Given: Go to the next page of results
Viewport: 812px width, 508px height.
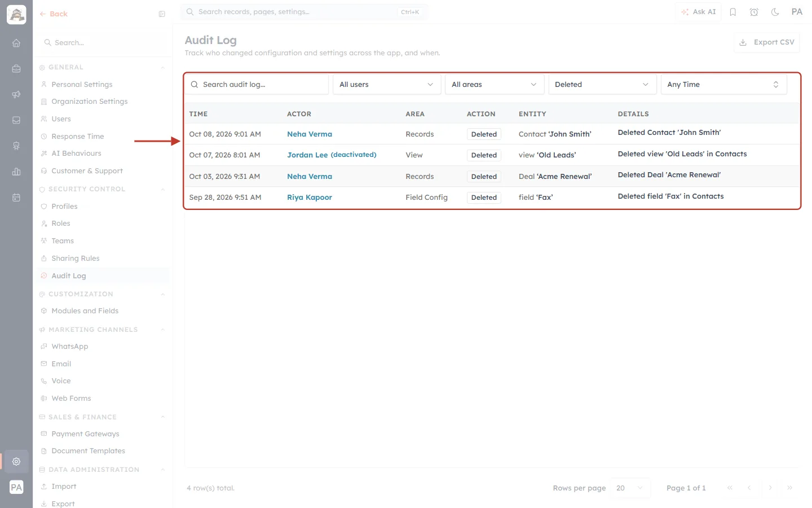Looking at the screenshot, I should tap(770, 488).
